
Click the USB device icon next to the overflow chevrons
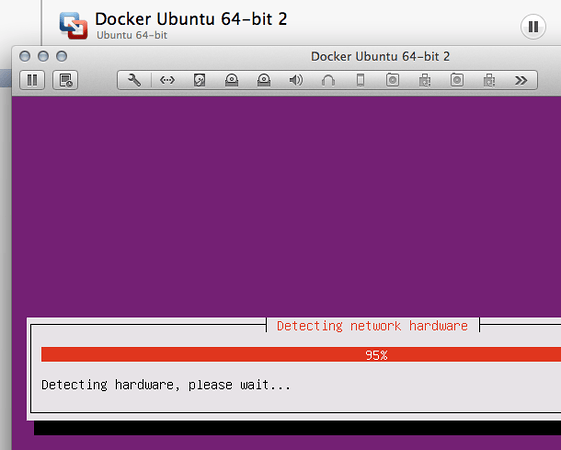tap(489, 80)
